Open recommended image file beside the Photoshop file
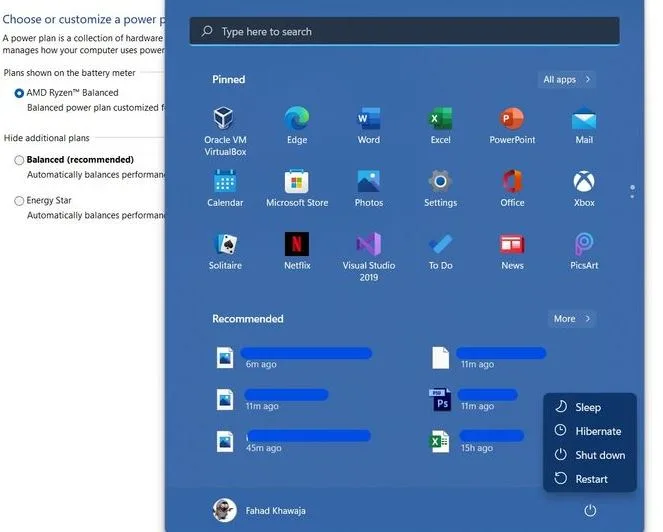Image resolution: width=663 pixels, height=532 pixels. tap(272, 400)
